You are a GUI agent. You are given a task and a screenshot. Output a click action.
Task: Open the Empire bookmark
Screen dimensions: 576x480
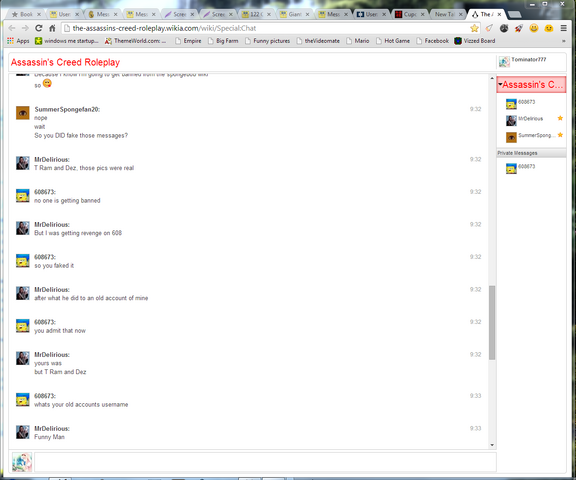(x=188, y=41)
